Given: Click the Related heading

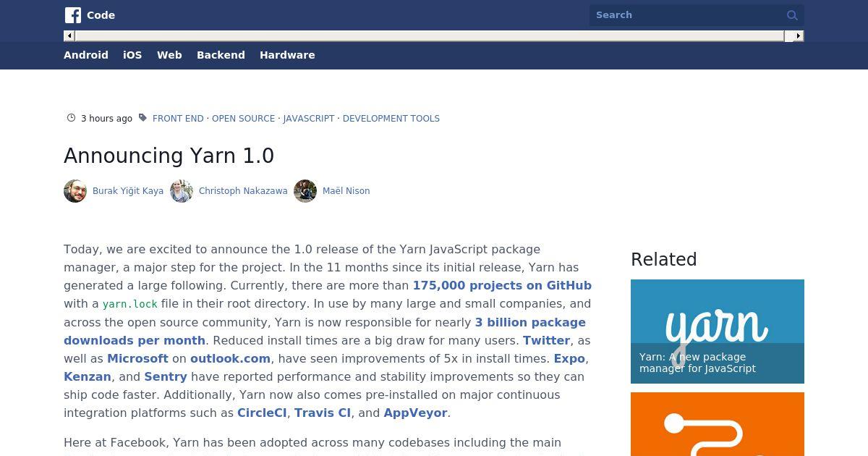Looking at the screenshot, I should click(664, 259).
